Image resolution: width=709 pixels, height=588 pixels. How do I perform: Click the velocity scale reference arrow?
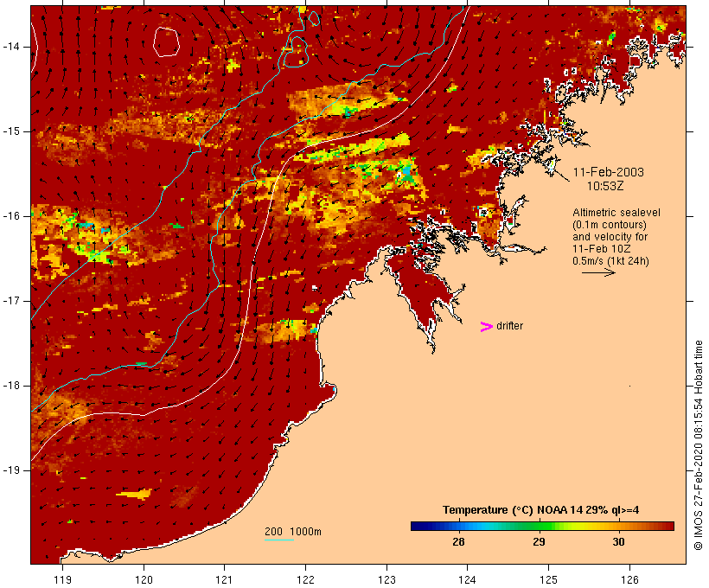598,272
